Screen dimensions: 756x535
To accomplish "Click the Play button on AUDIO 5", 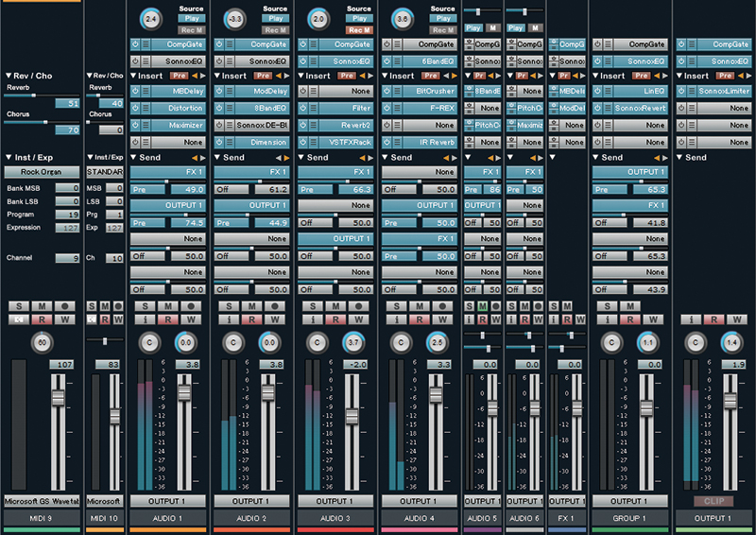I will tap(473, 28).
